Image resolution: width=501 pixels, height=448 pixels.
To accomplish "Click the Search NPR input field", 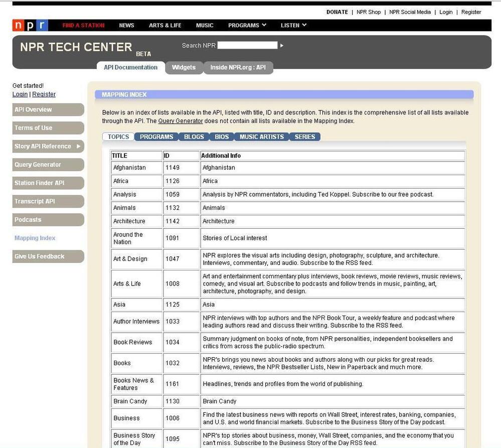I will point(247,45).
